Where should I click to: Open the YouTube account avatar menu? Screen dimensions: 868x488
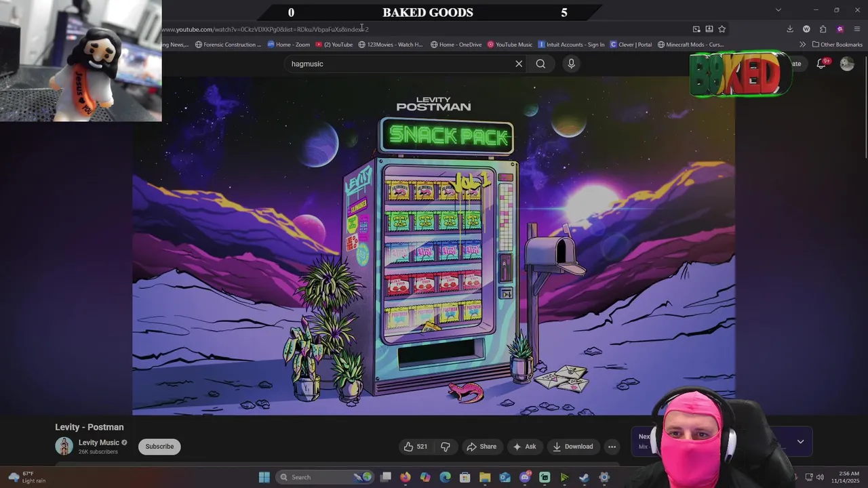pos(847,64)
